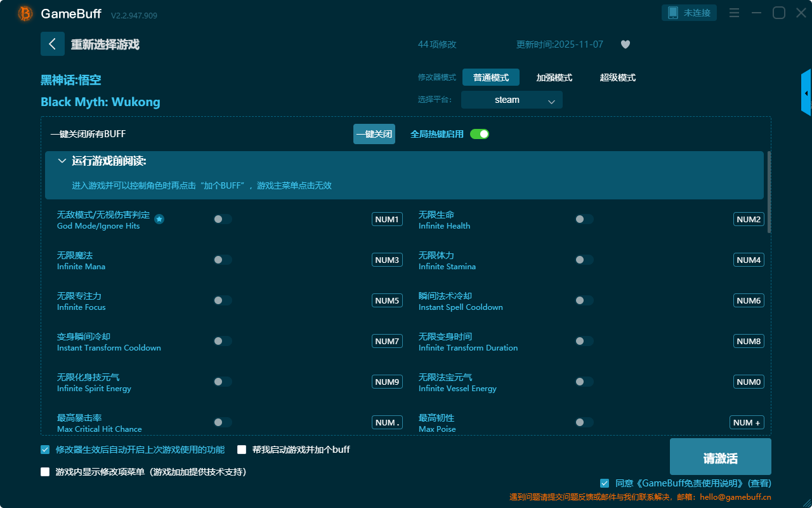Click the cheat list vertical scrollbar
Viewport: 812px width, 508px height.
click(769, 190)
